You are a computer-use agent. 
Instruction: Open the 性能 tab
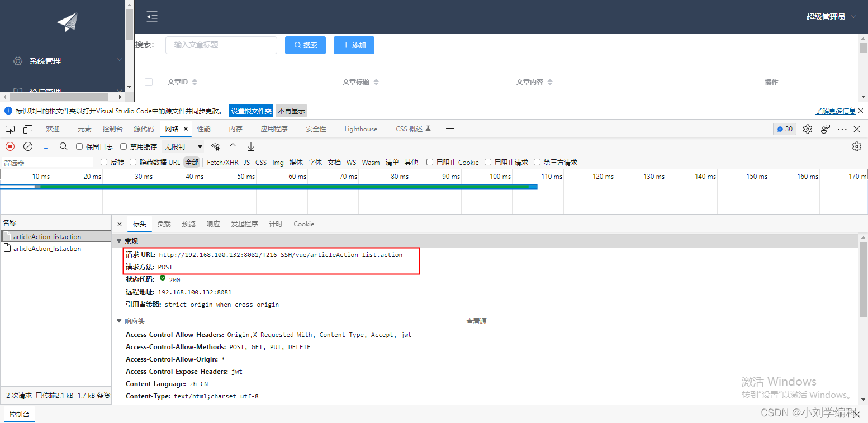204,129
